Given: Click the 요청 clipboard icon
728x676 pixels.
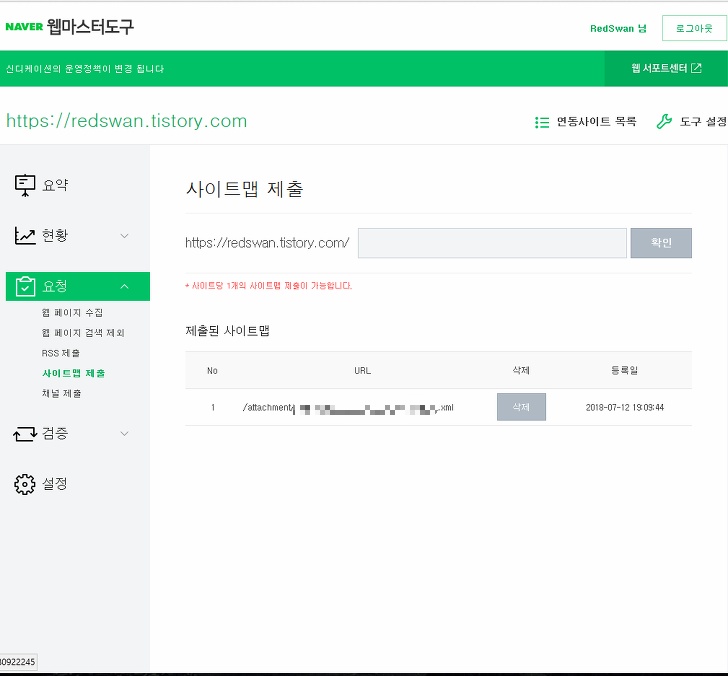Looking at the screenshot, I should coord(25,286).
